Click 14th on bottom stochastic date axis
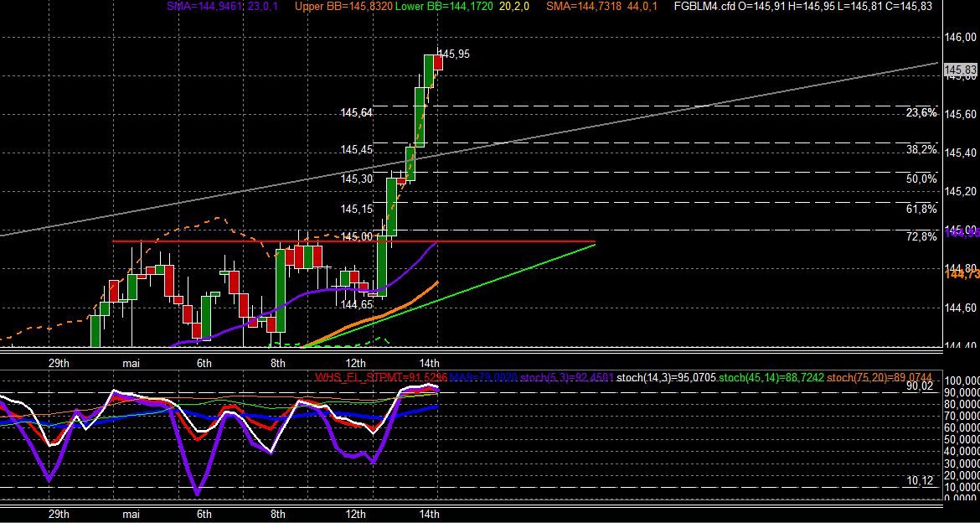This screenshot has width=980, height=523. click(x=429, y=515)
